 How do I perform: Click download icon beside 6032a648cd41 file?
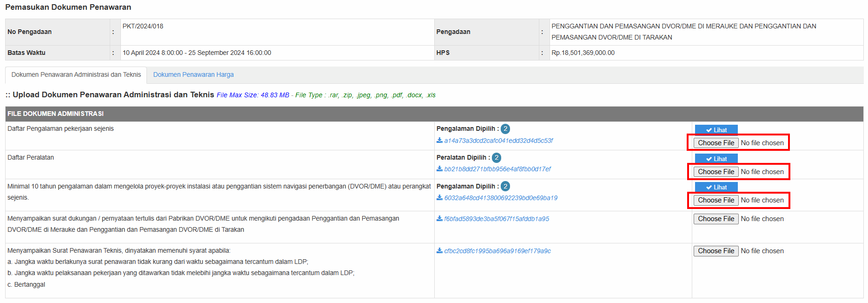tap(439, 198)
